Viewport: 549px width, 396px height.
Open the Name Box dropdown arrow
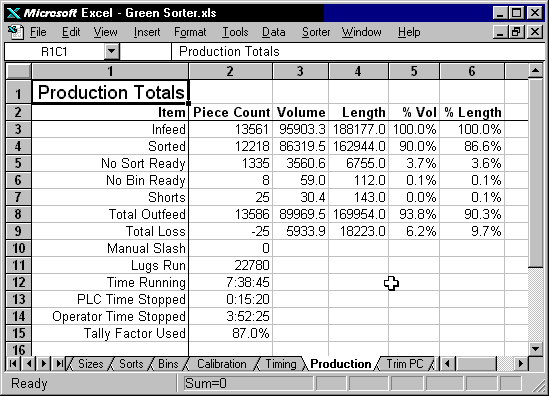(x=112, y=51)
